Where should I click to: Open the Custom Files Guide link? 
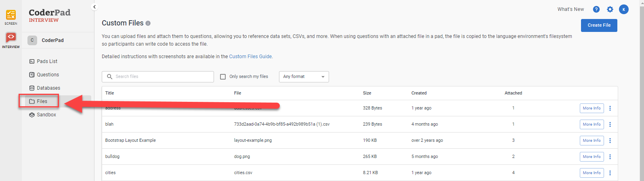(x=250, y=57)
